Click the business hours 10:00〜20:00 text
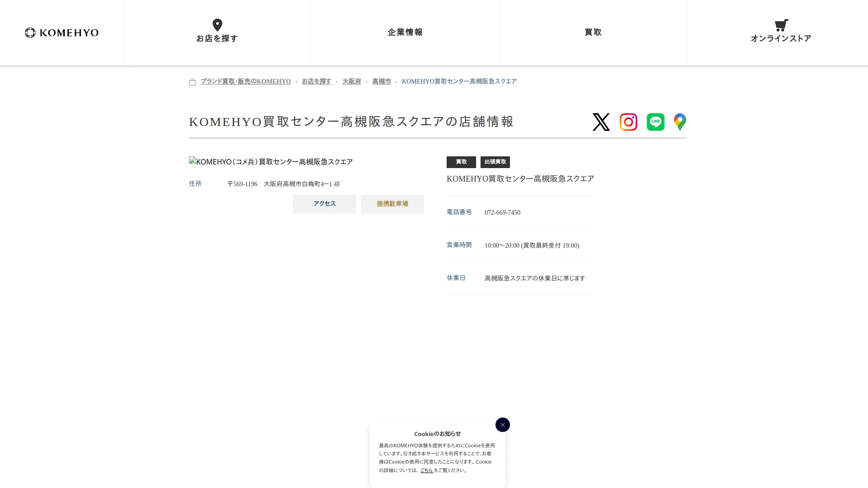Screen dimensions: 868x488 click(532, 246)
